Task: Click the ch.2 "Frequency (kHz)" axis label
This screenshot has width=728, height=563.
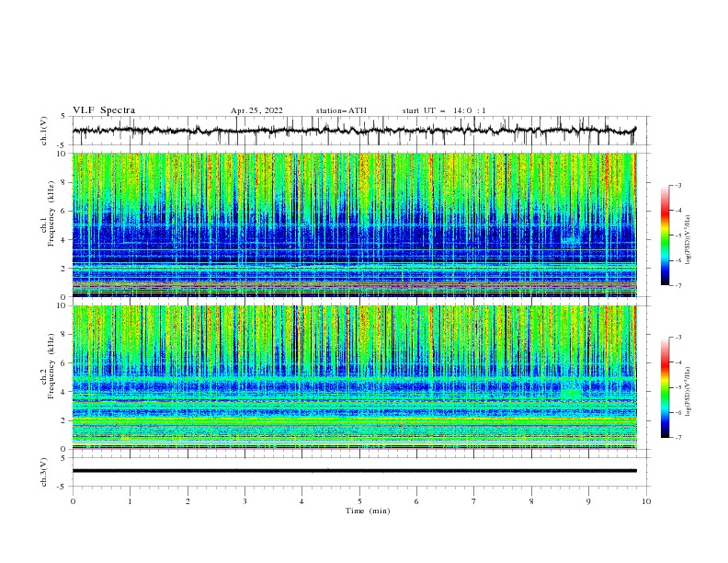Action: (51, 366)
